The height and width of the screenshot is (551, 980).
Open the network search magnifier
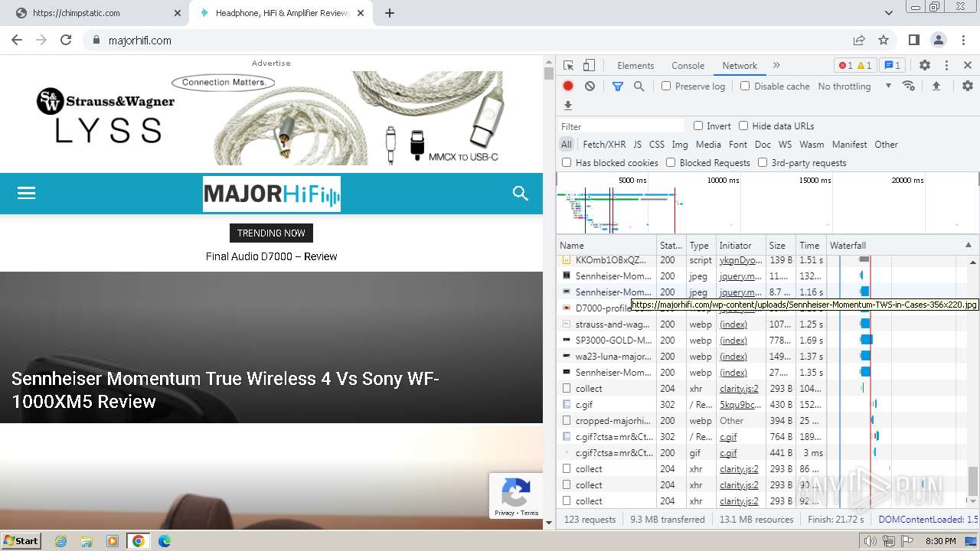639,86
